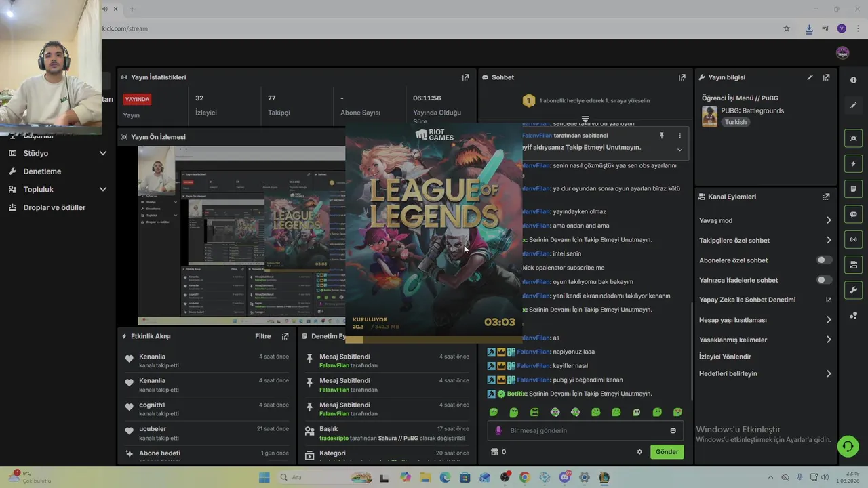Open Google Chrome from the taskbar
868x488 pixels.
(524, 477)
